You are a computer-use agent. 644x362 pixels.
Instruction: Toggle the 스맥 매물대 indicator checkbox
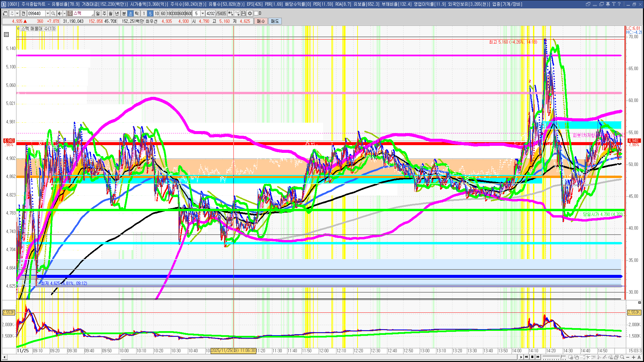(x=18, y=29)
